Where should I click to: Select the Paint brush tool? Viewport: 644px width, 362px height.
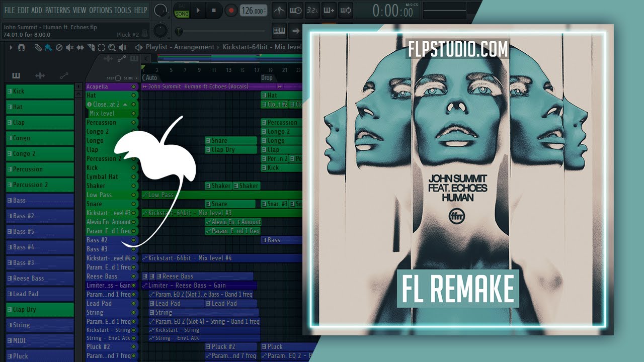point(48,48)
